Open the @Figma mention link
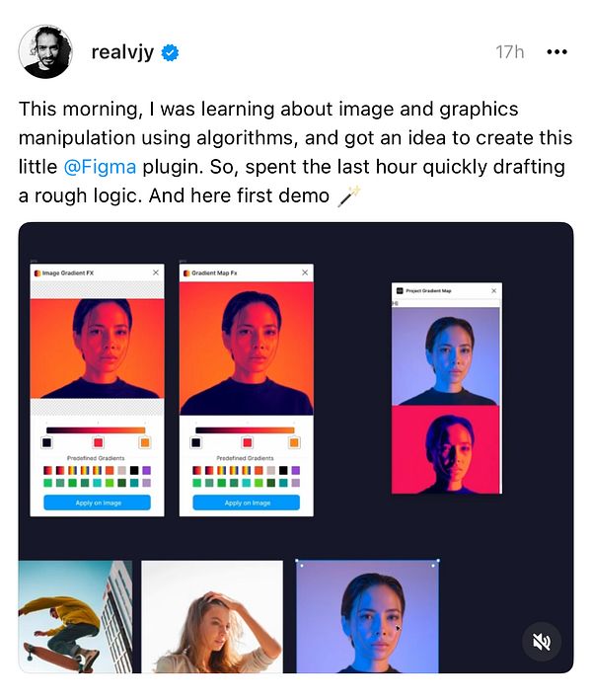Image resolution: width=592 pixels, height=700 pixels. tap(100, 167)
